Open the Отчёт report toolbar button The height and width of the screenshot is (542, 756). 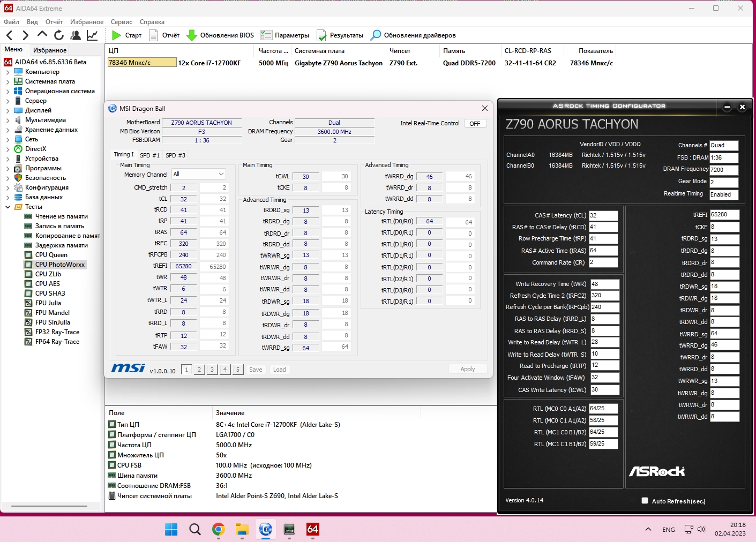click(x=164, y=35)
